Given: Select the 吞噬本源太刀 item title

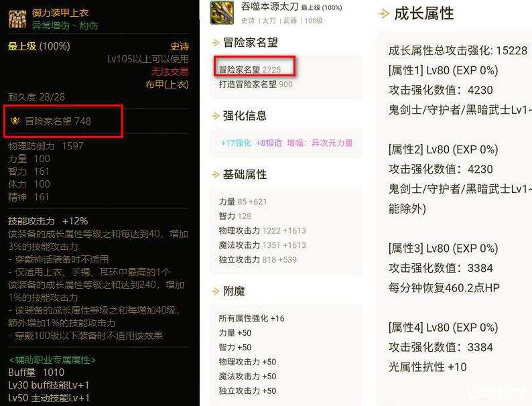Looking at the screenshot, I should [270, 7].
